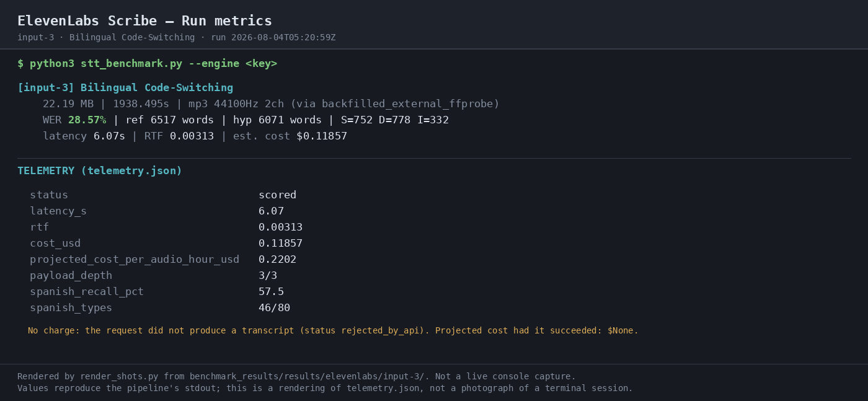Image resolution: width=868 pixels, height=401 pixels.
Task: Select the value 0.2202
Action: pos(277,260)
